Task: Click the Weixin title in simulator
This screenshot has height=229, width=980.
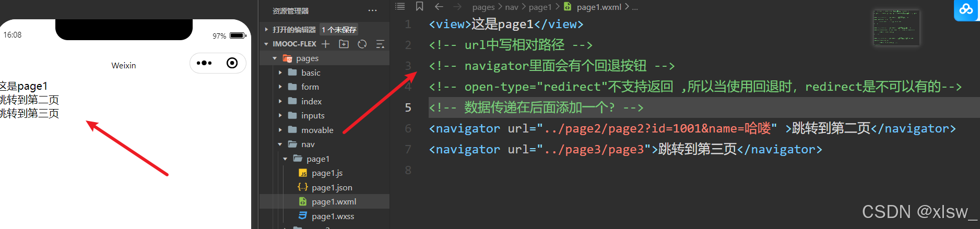Action: 124,65
